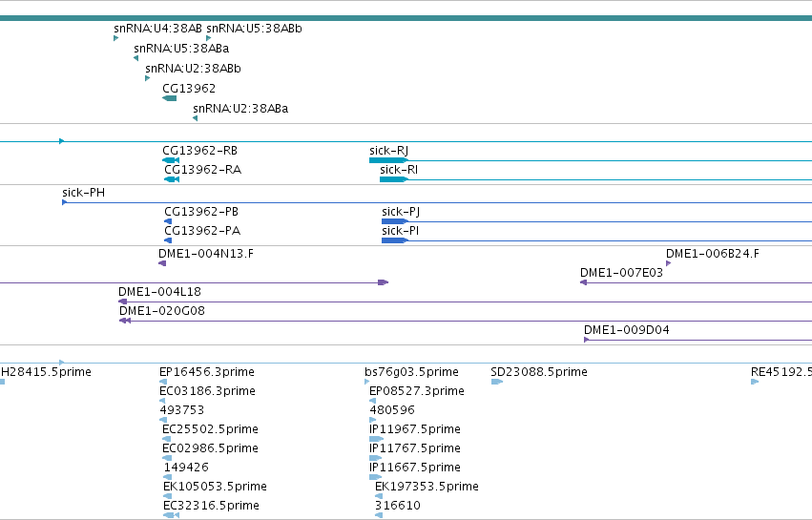This screenshot has height=520, width=812.
Task: Click the snRNA:U5:38ABb gene label
Action: tap(254, 29)
